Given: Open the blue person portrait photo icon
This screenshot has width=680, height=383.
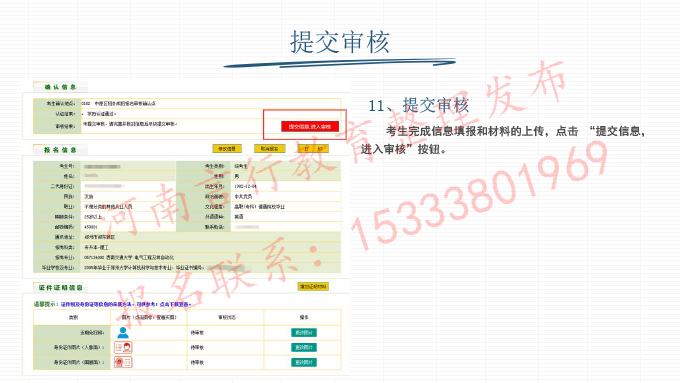Looking at the screenshot, I should point(123,333).
